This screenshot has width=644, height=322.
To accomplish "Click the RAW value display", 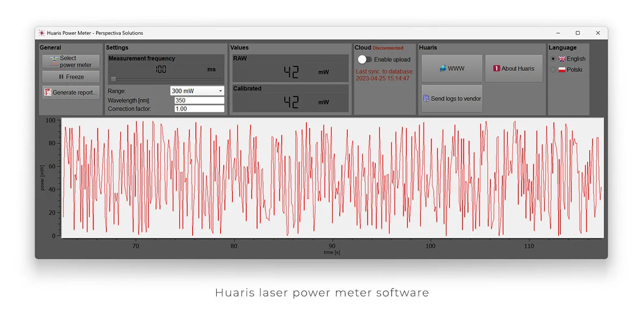I will 290,72.
